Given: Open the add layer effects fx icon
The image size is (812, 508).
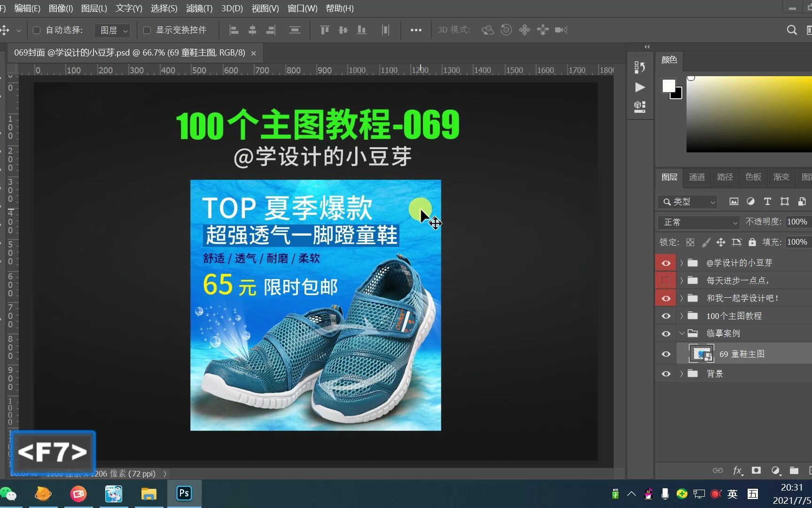Looking at the screenshot, I should (738, 470).
